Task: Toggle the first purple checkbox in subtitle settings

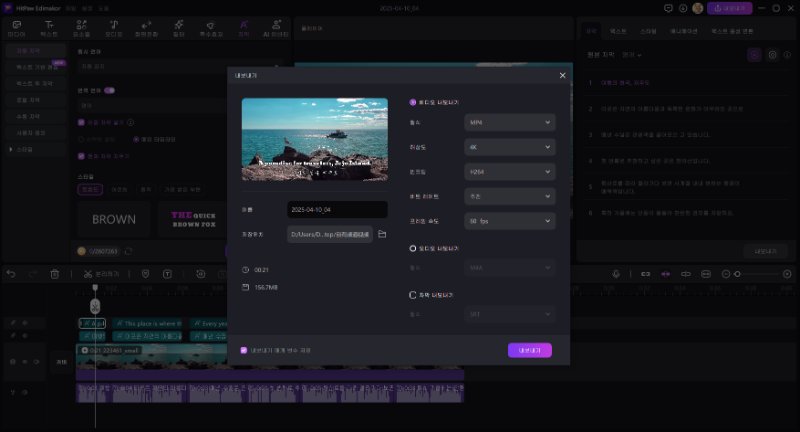Action: click(x=81, y=122)
